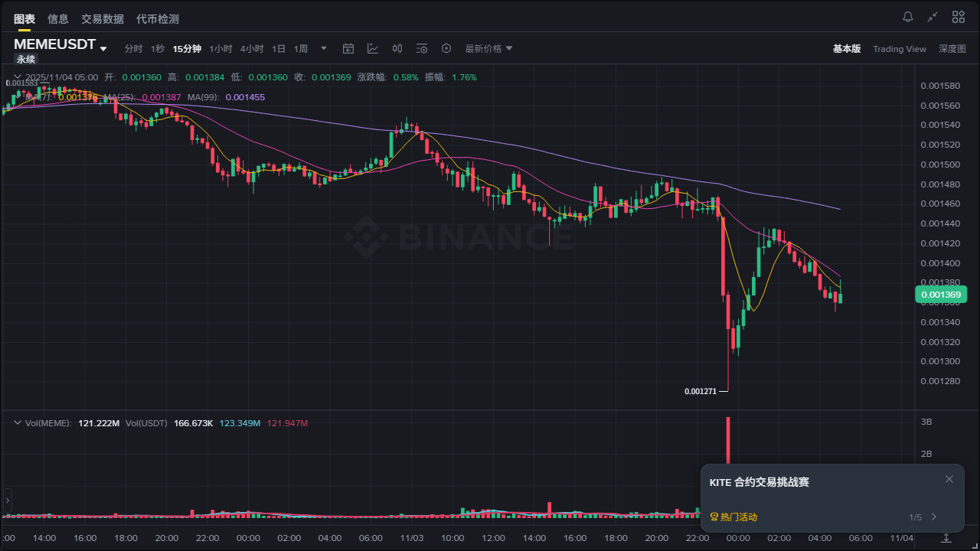Click the download arrow icon at bottom right
The width and height of the screenshot is (980, 551).
tap(946, 538)
